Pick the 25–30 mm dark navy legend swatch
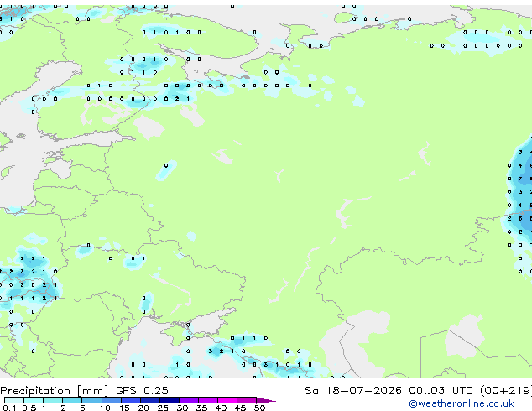The image size is (532, 411). coord(169,400)
